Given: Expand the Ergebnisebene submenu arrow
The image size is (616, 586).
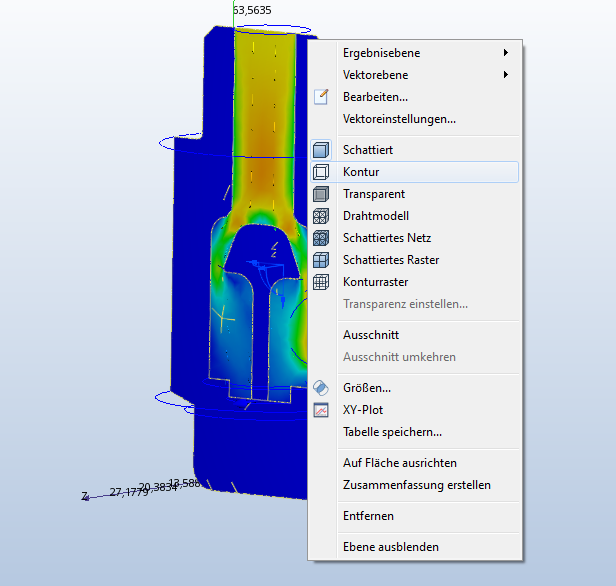Looking at the screenshot, I should [x=506, y=53].
